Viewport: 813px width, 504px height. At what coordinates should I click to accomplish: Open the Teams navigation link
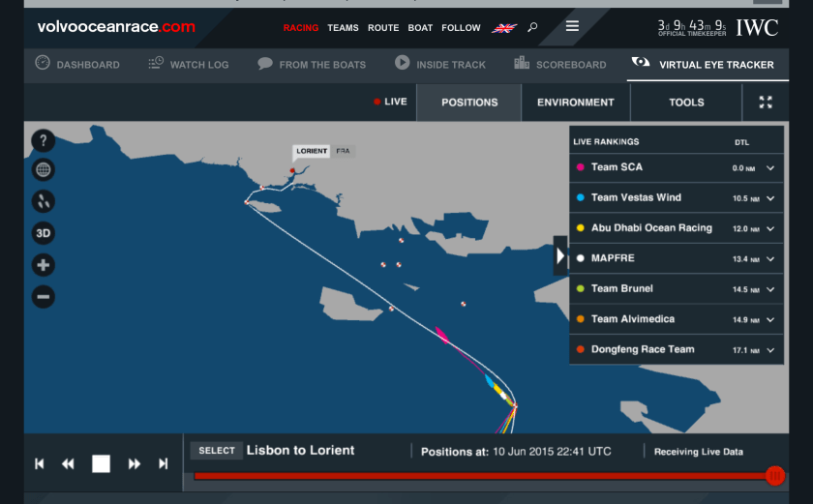point(343,28)
